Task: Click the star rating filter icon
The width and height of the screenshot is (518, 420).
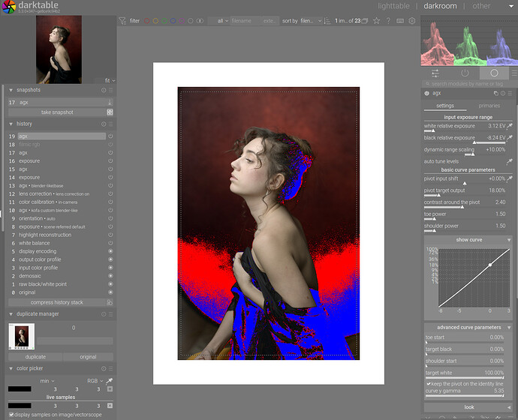Action: tap(376, 21)
